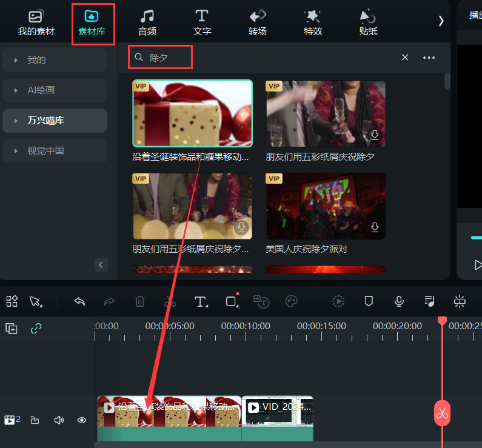Screen dimensions: 482x448
Task: Open the 素材库 stock media tab
Action: [92, 23]
